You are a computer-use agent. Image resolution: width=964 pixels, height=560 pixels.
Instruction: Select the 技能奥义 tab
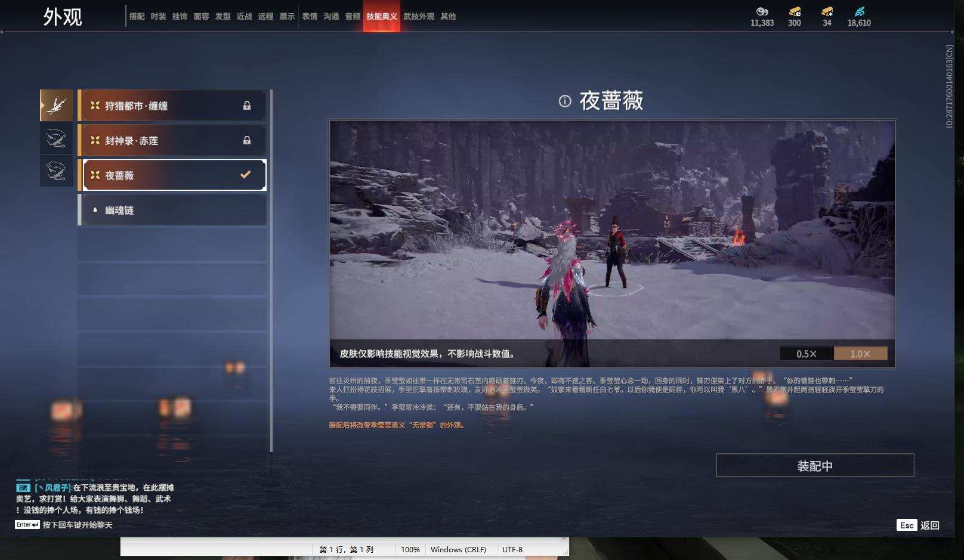click(x=382, y=16)
